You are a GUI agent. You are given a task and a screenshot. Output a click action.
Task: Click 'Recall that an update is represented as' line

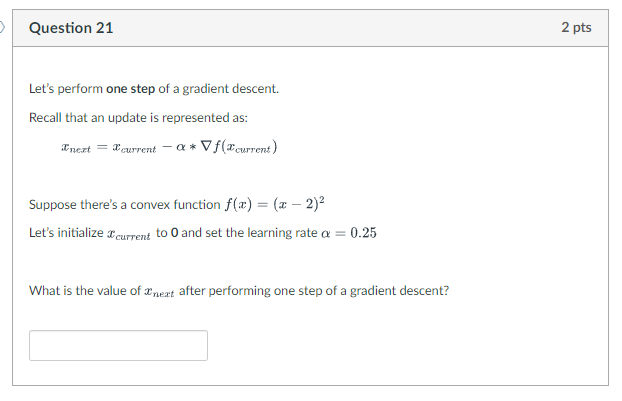[x=138, y=117]
